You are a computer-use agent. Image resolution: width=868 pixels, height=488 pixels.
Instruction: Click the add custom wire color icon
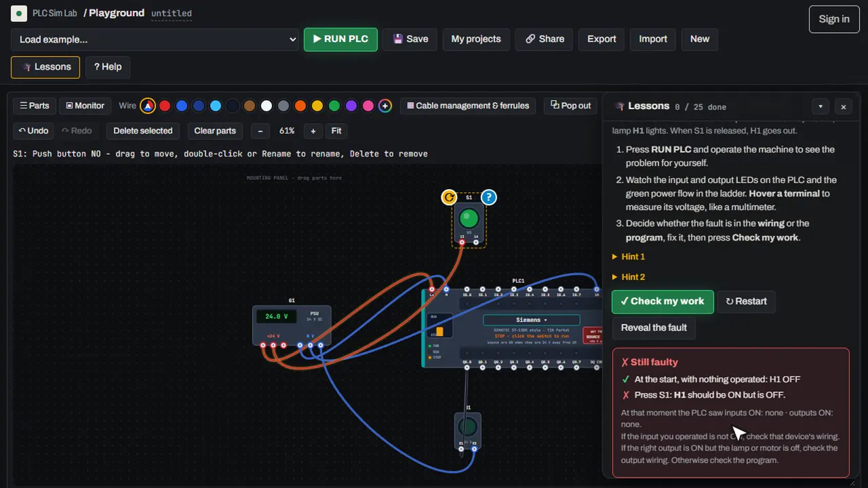(x=385, y=106)
